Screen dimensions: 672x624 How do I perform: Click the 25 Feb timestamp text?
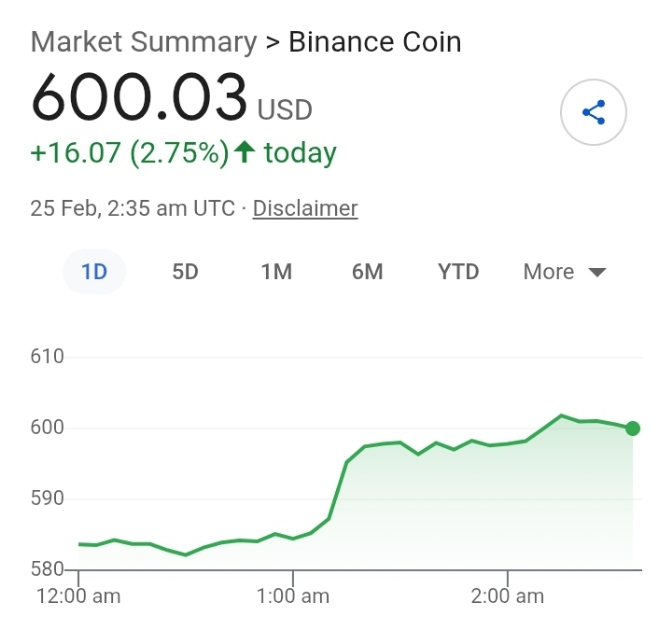[x=132, y=209]
